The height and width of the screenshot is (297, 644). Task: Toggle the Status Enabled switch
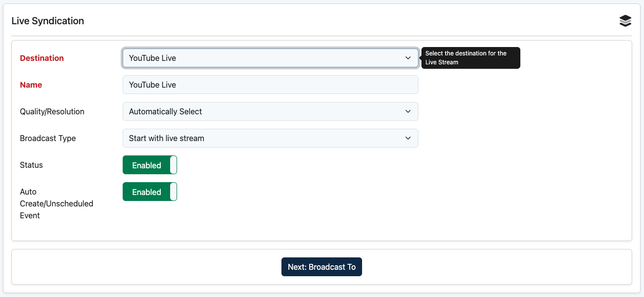(150, 165)
